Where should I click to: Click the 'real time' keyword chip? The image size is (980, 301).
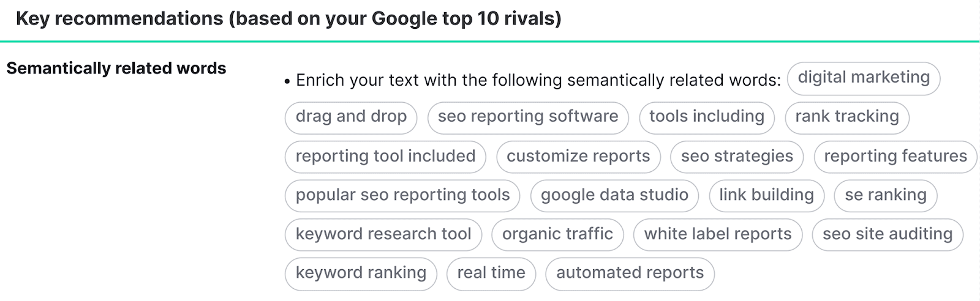(491, 273)
